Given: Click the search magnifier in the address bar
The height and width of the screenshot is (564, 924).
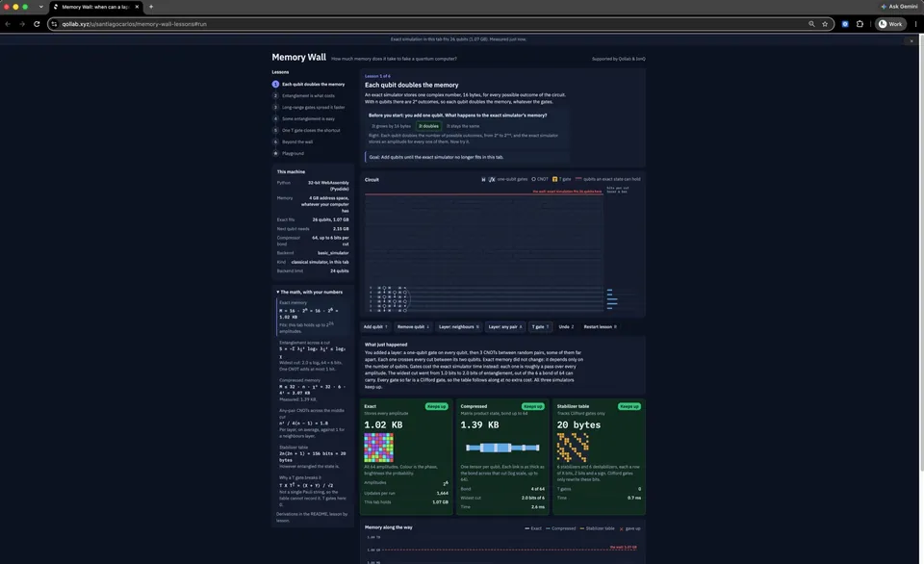Looking at the screenshot, I should (x=811, y=24).
